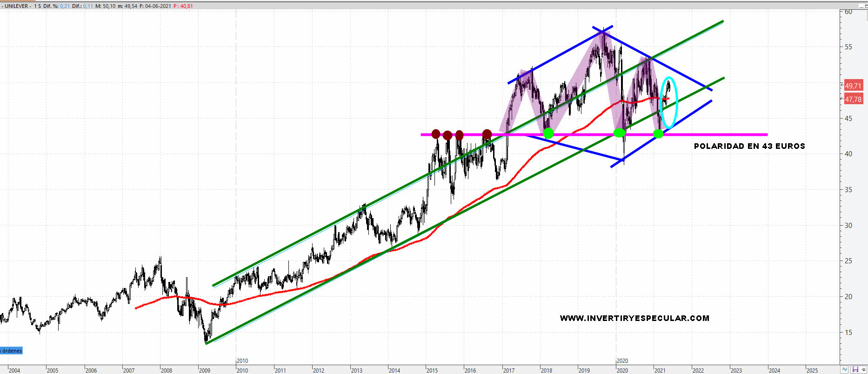
Task: Click the 47,78 red price label
Action: [x=853, y=99]
